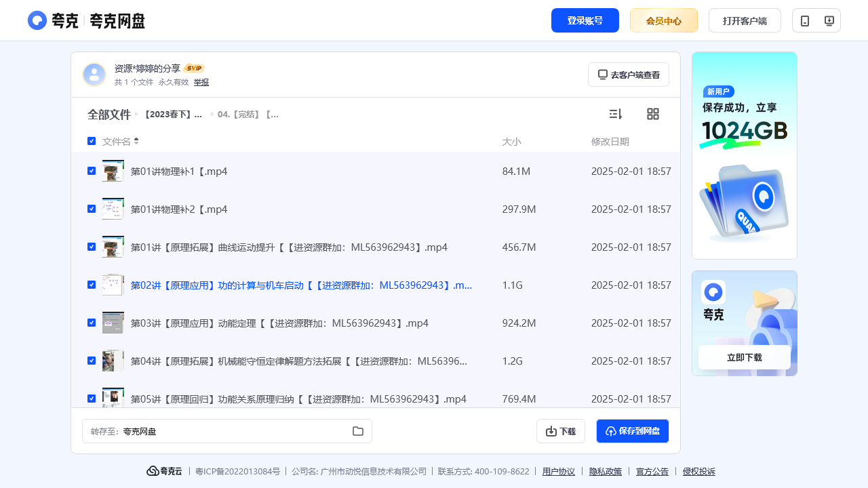Open thumbnail of 第04讲 机械能守恒定律
This screenshot has height=488, width=868.
pos(113,361)
